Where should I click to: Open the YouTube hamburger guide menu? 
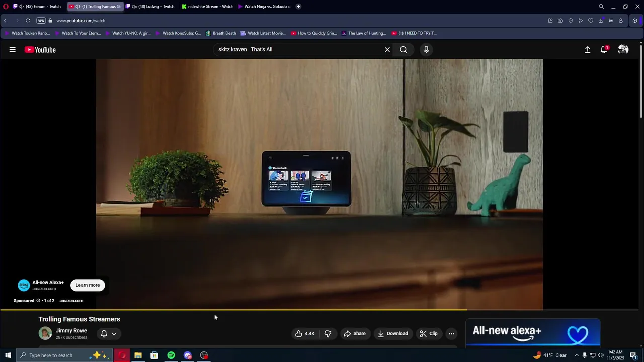pos(12,50)
